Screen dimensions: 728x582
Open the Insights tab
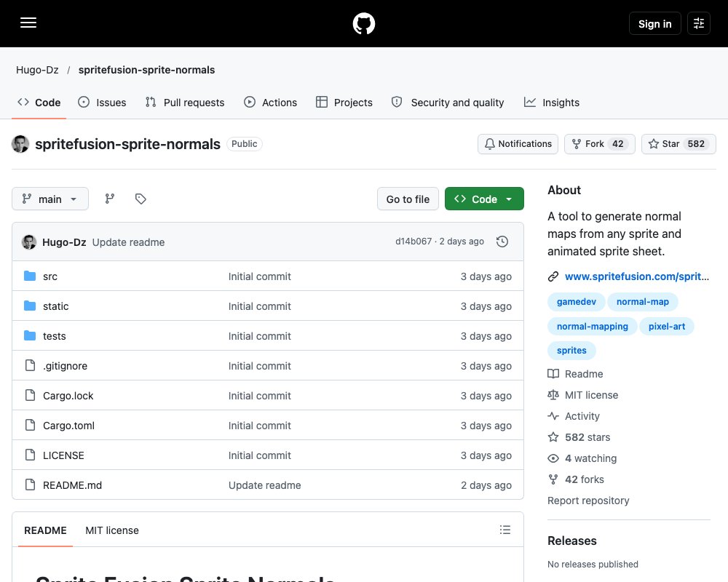tap(552, 103)
